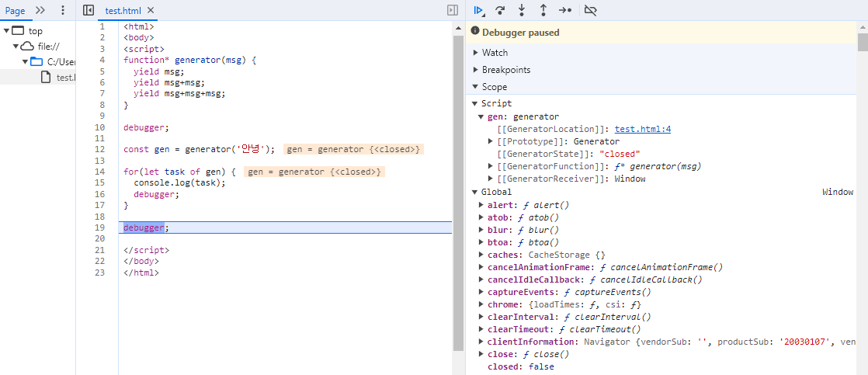
Task: Expand clearTimeout entry
Action: pos(481,329)
